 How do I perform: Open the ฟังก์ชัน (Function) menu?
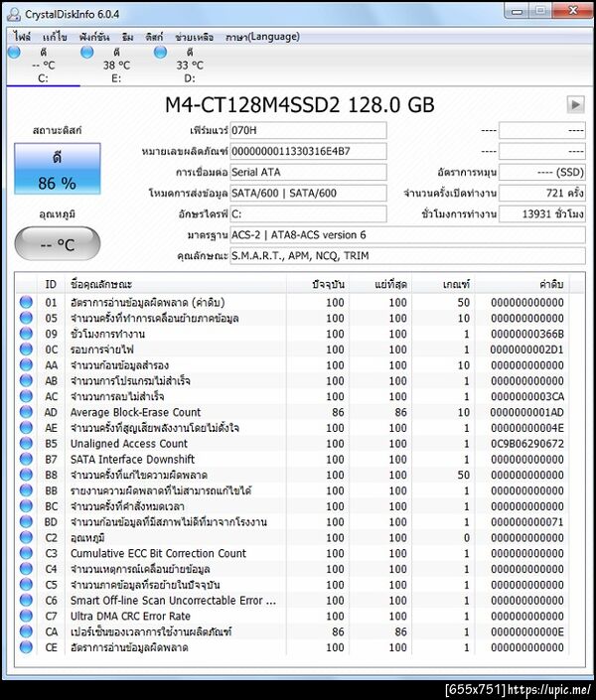coord(94,37)
